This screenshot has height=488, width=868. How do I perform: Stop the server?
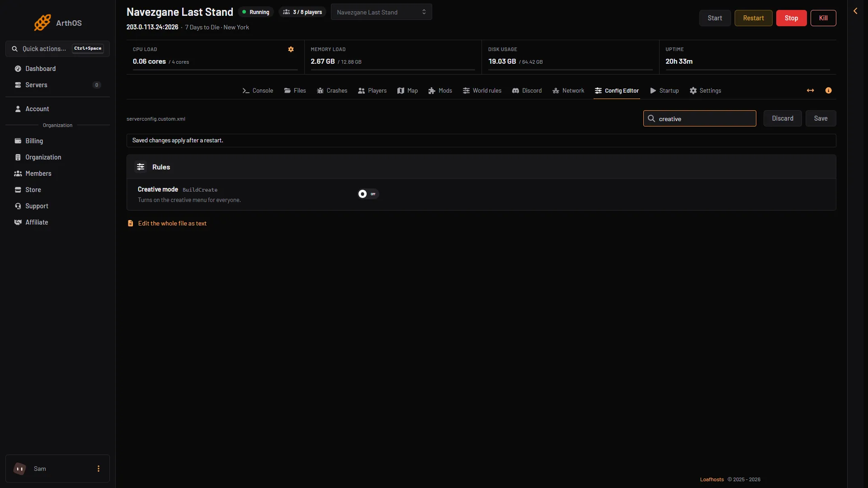click(791, 18)
